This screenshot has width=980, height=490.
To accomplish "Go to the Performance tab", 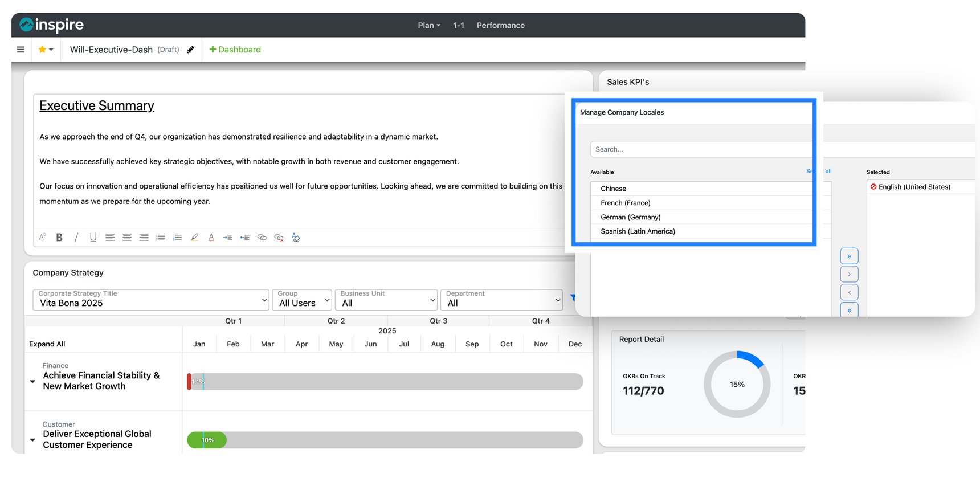I will click(x=500, y=26).
